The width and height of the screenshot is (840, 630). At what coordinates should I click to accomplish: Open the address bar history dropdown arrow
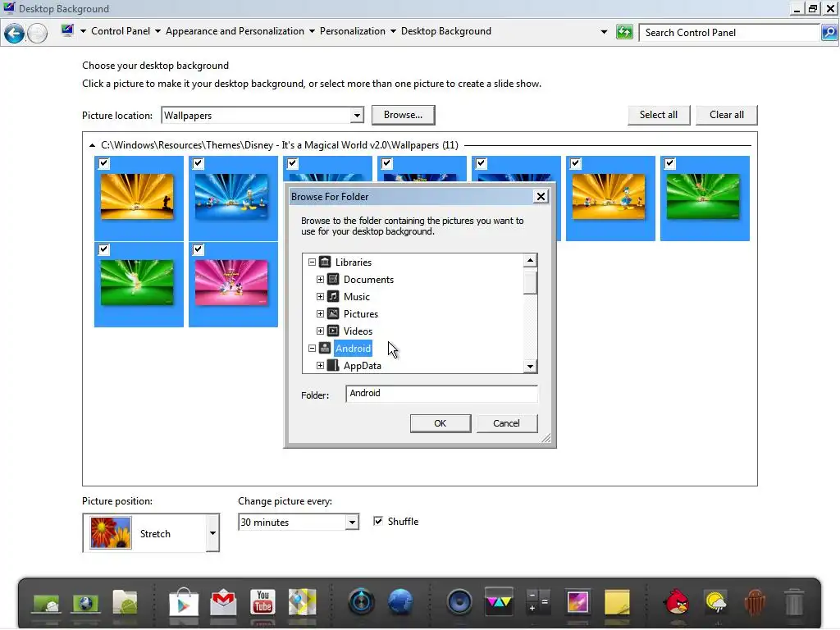605,32
